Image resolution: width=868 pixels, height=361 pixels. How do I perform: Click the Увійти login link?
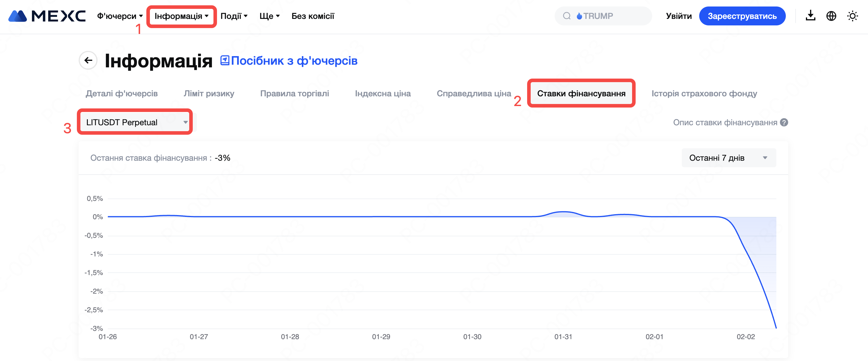(678, 16)
